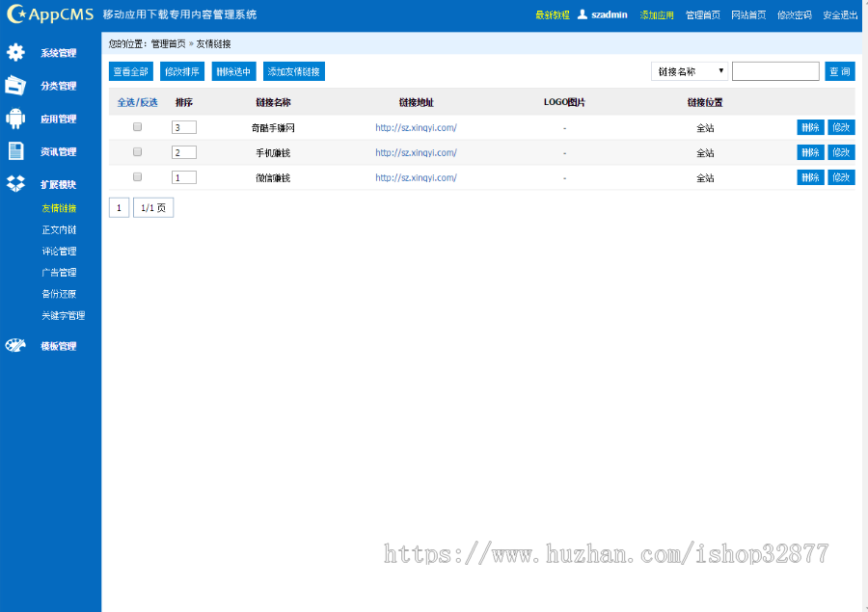This screenshot has height=612, width=868.
Task: Click the 添加友情链接 button
Action: point(294,71)
